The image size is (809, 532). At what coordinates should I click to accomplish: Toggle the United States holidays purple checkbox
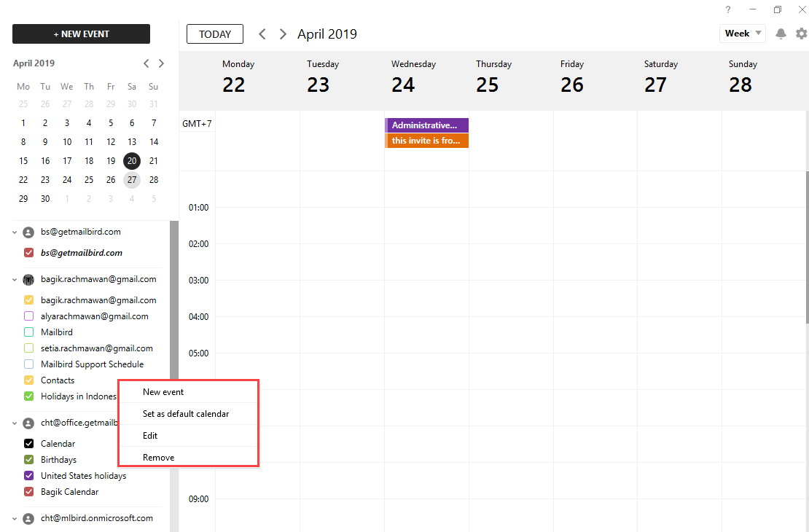[x=28, y=475]
